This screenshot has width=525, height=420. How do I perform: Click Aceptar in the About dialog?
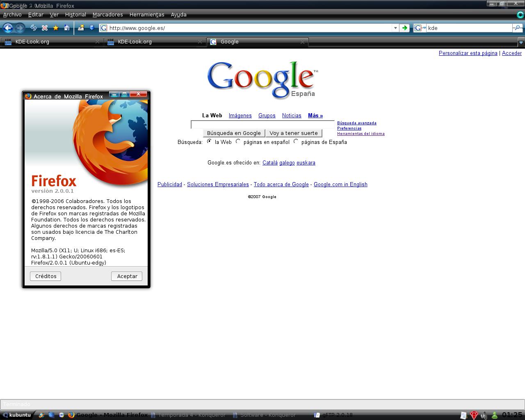click(127, 276)
